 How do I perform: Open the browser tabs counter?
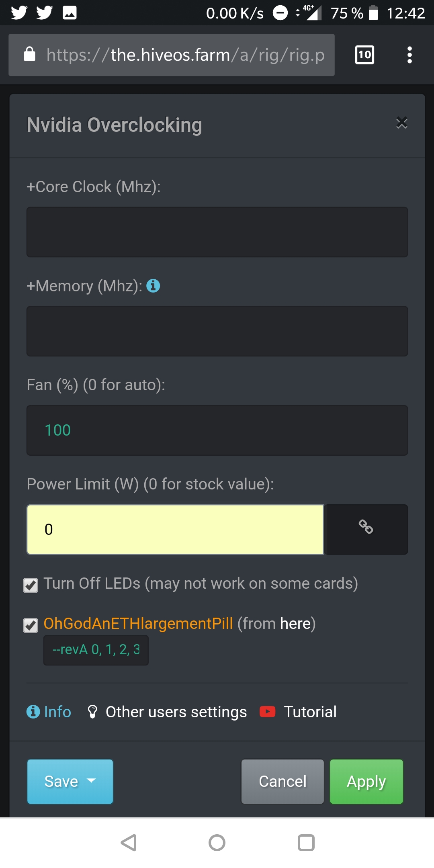pyautogui.click(x=364, y=55)
